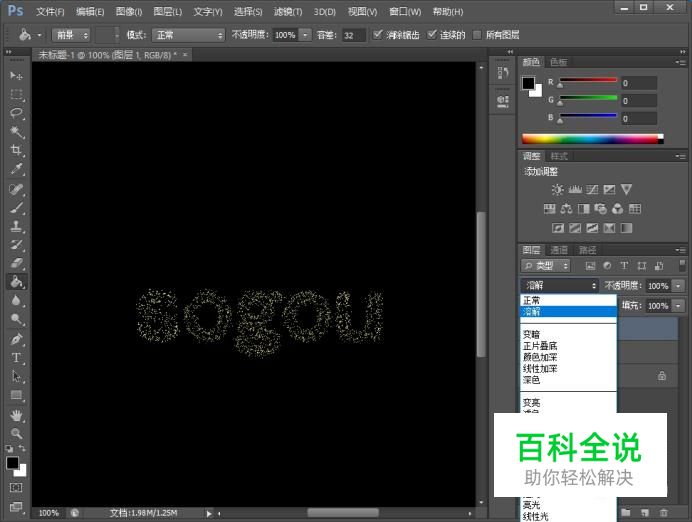This screenshot has height=522, width=692.
Task: Enable the all layers checkbox
Action: tap(477, 35)
